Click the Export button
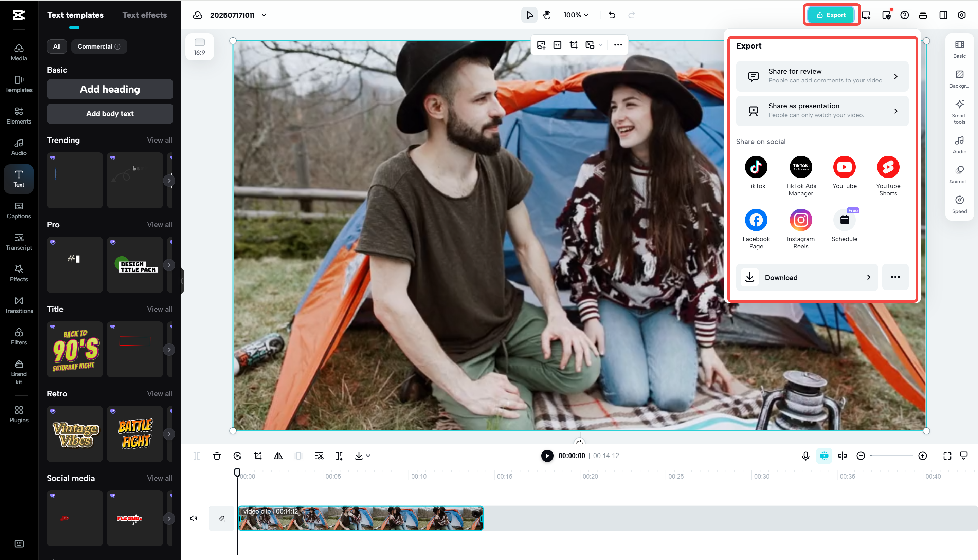 pyautogui.click(x=831, y=15)
